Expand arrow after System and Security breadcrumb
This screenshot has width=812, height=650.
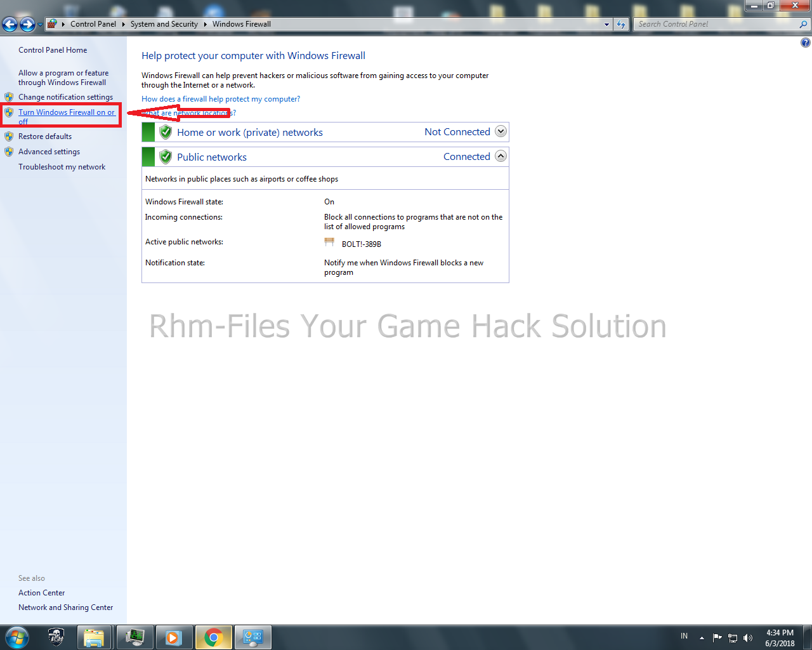click(x=206, y=24)
